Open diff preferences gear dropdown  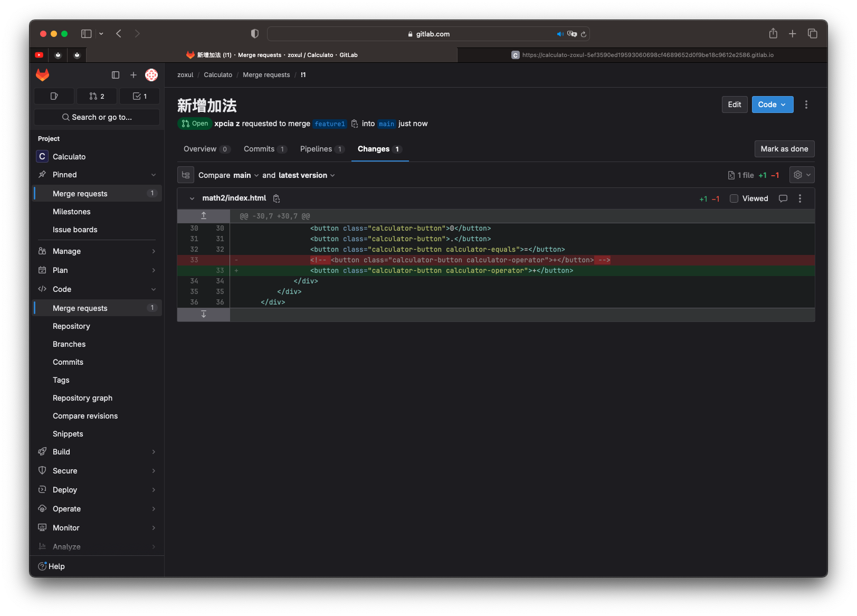[x=802, y=175]
